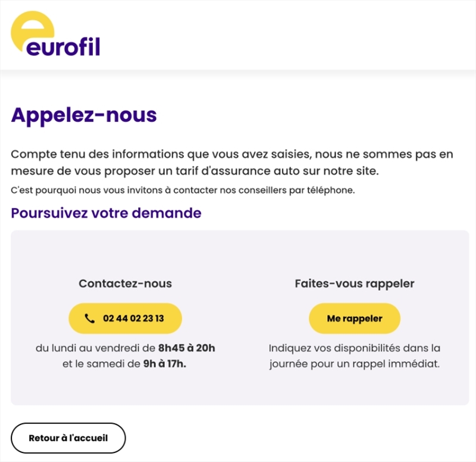476x462 pixels.
Task: Click the Faites-vous rappeler section title
Action: point(354,284)
